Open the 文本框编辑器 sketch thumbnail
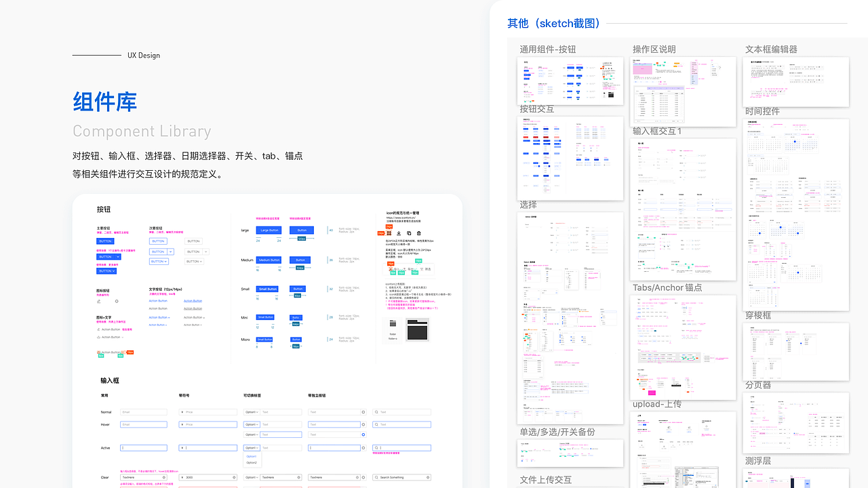The height and width of the screenshot is (488, 868). pos(796,81)
